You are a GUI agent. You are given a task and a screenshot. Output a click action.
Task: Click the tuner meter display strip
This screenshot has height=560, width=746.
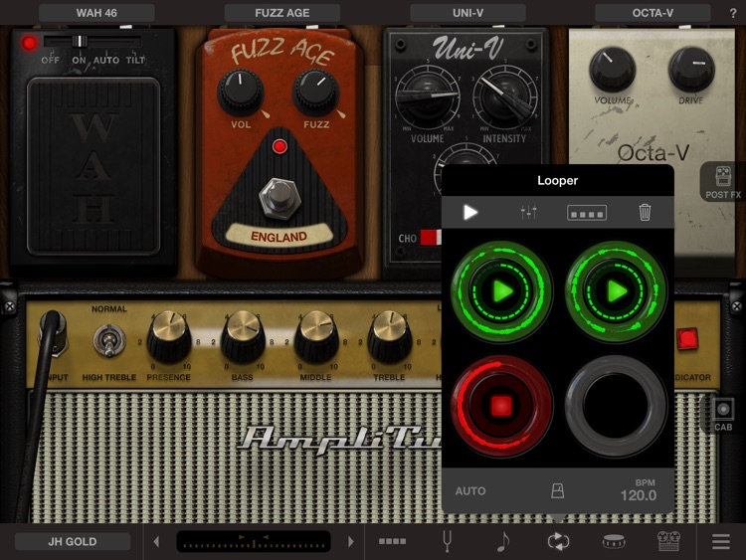pos(254,541)
